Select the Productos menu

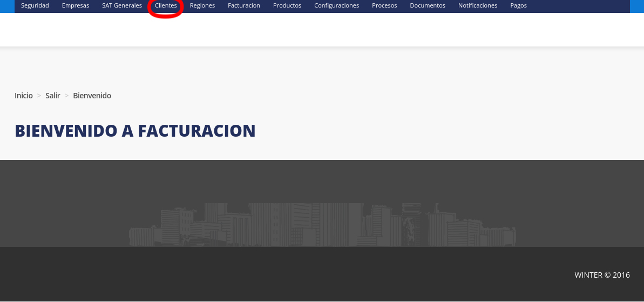[287, 5]
